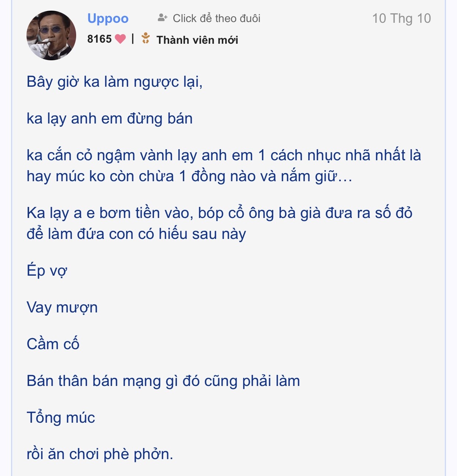Click the text "ka lạy anh em đừng bán"
The width and height of the screenshot is (457, 476).
point(110,119)
